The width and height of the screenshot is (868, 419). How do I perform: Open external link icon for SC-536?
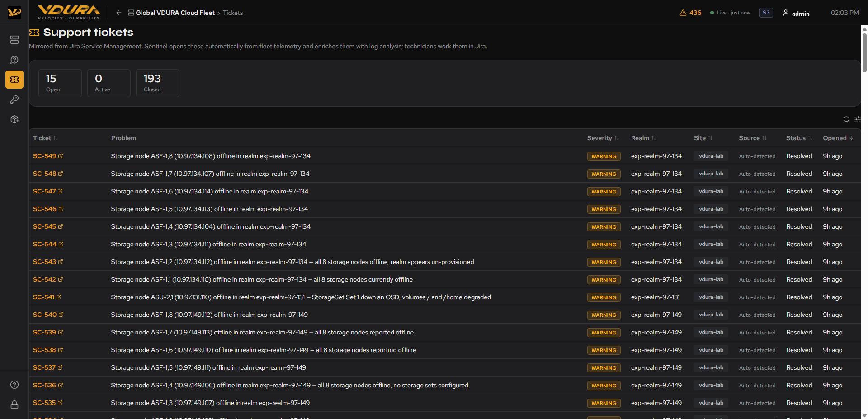(x=61, y=385)
